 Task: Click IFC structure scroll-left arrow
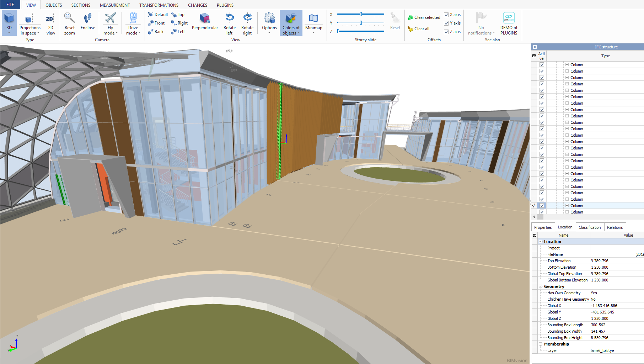(534, 217)
